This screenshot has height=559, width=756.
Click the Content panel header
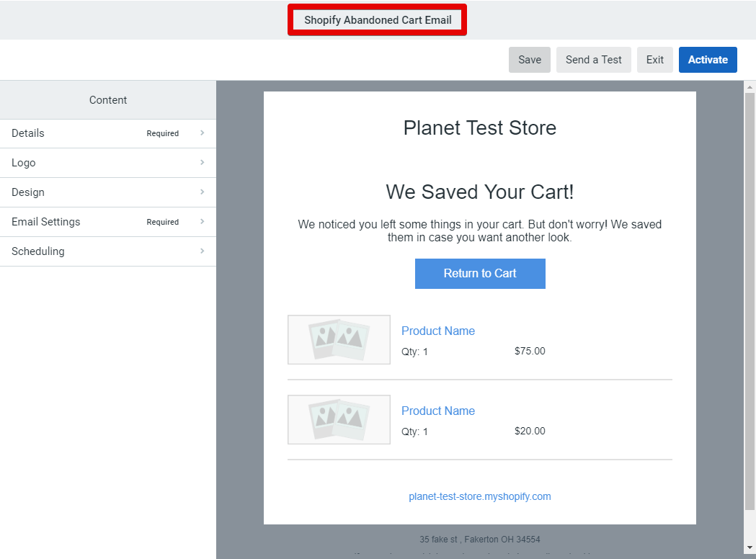pyautogui.click(x=108, y=99)
